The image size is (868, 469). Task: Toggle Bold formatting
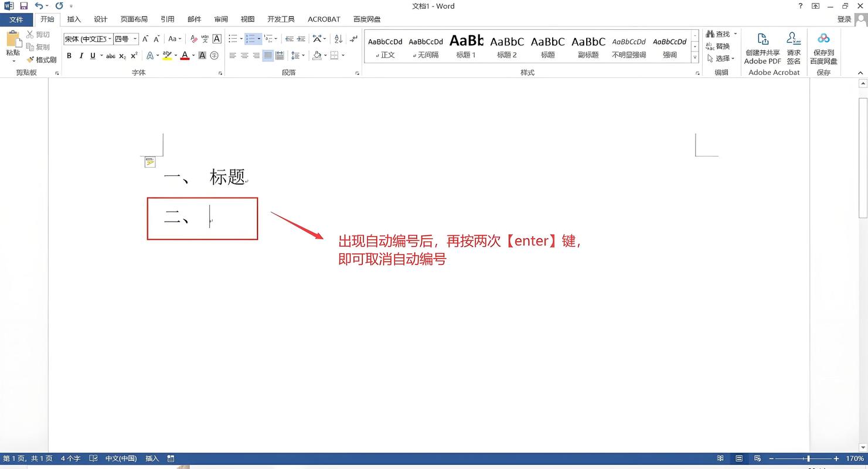pos(69,56)
